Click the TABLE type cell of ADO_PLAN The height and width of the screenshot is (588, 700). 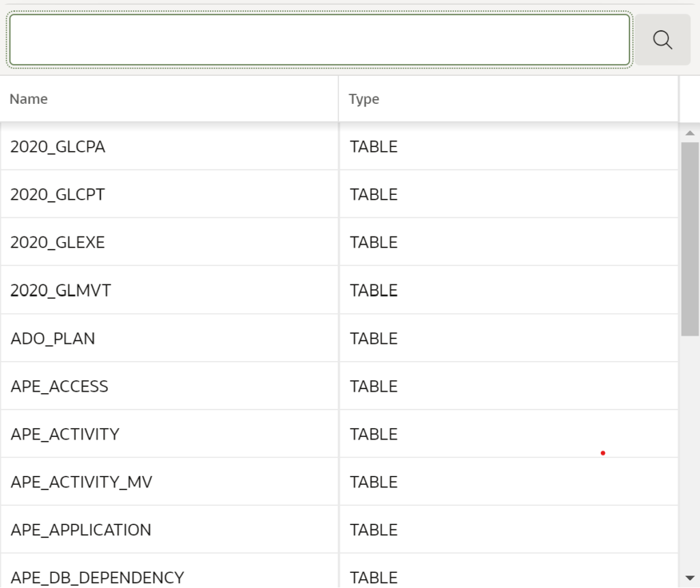point(509,338)
